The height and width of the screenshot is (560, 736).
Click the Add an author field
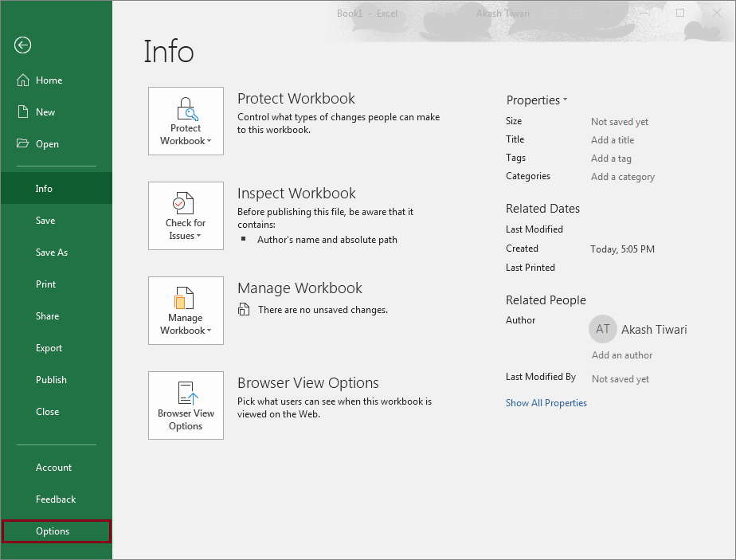[622, 354]
